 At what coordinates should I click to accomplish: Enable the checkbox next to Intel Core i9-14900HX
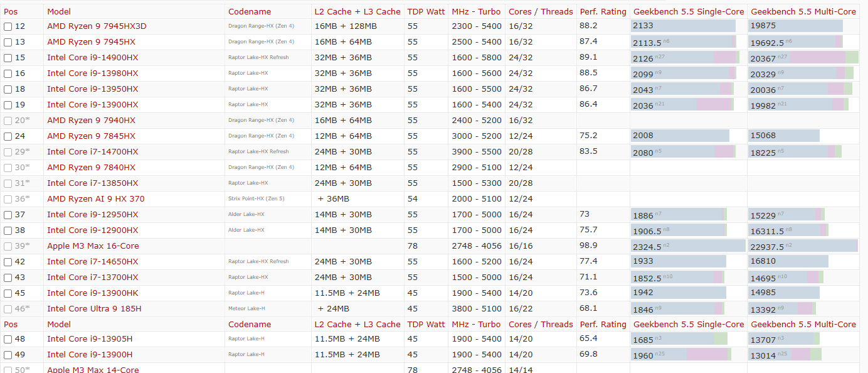click(x=8, y=57)
